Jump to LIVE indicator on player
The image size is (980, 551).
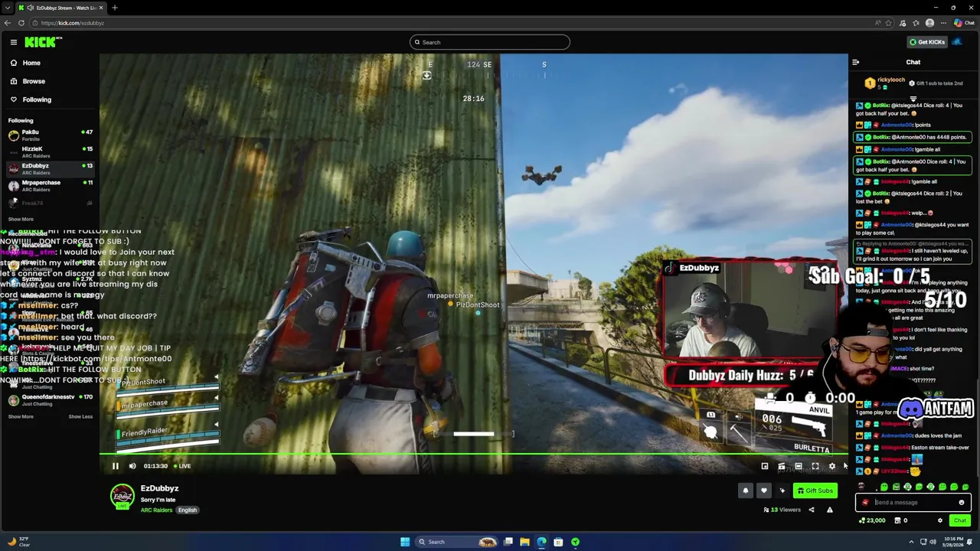[x=182, y=466]
